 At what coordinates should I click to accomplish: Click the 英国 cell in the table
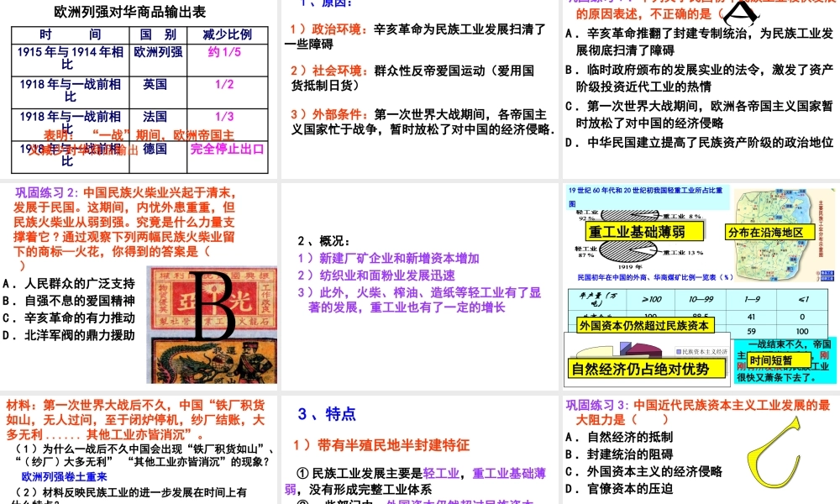click(x=155, y=84)
